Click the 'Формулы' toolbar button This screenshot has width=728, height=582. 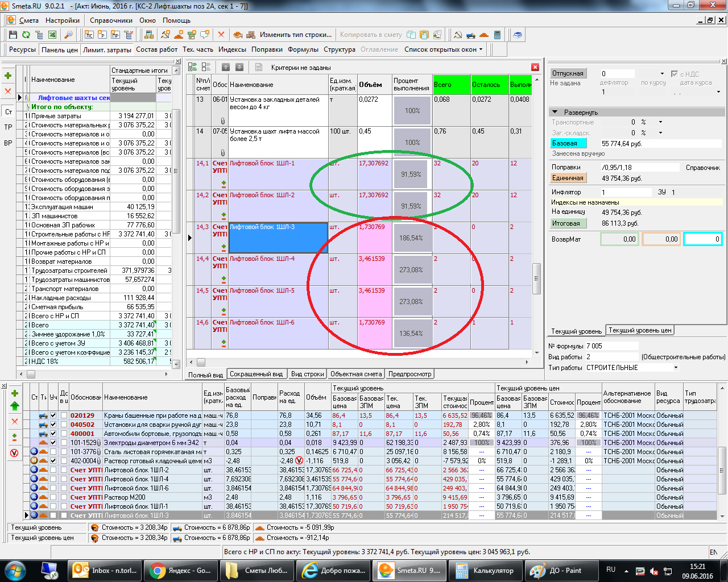point(303,49)
